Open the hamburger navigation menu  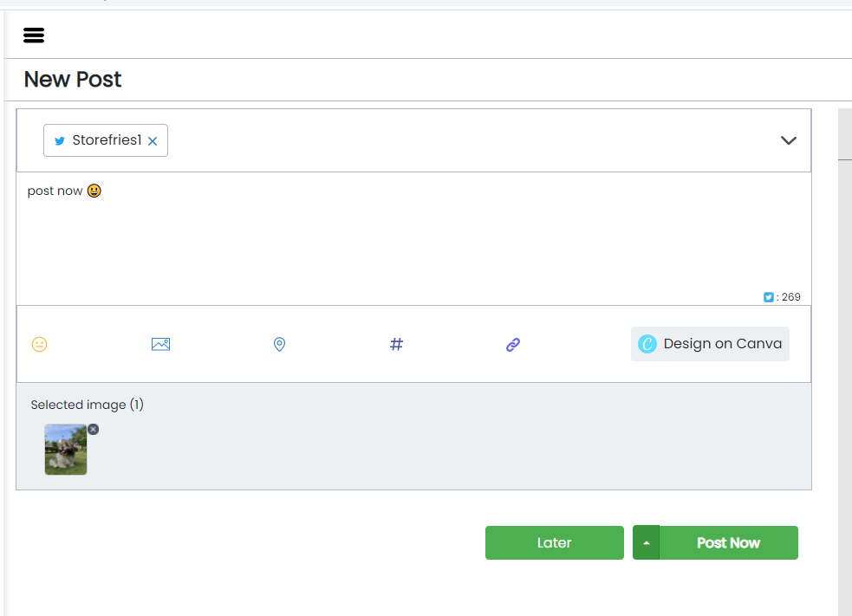pyautogui.click(x=34, y=36)
